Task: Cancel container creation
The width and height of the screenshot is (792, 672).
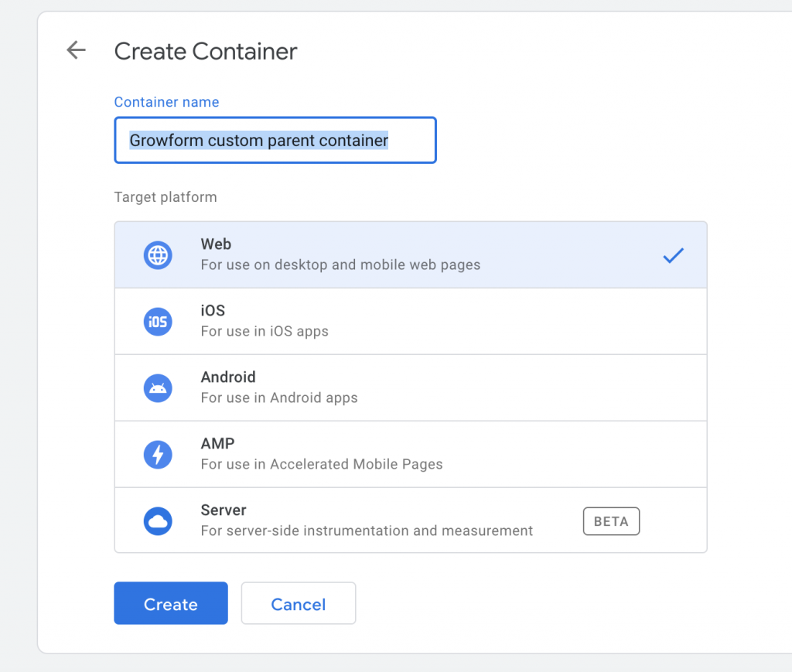Action: click(x=299, y=603)
